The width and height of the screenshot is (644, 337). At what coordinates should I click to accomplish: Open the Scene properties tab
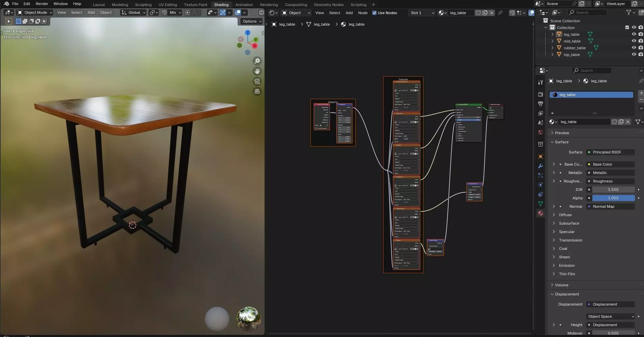[x=541, y=123]
